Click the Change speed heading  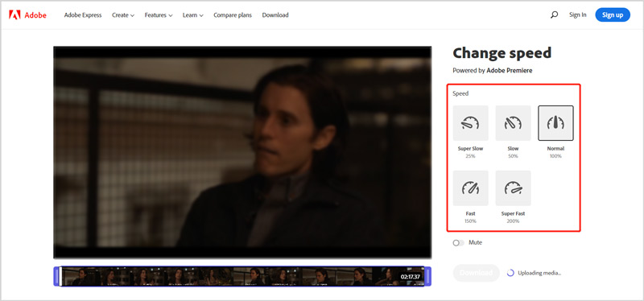(502, 53)
